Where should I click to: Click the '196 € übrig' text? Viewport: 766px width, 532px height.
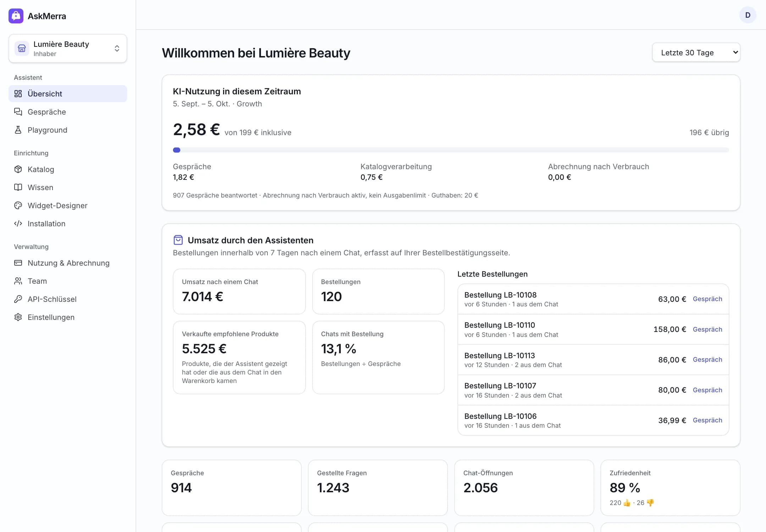[709, 133]
